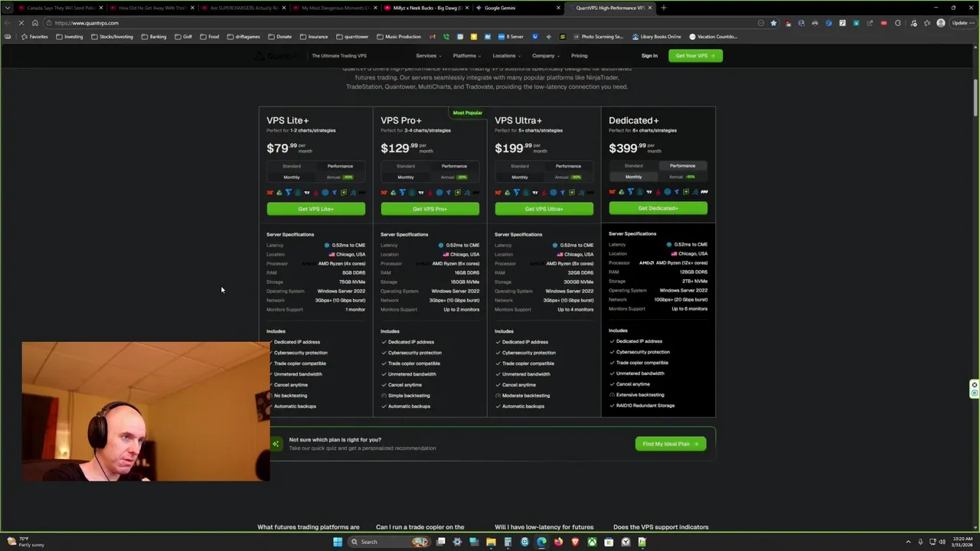Click the Get VPS Ultra+ button
Image resolution: width=980 pixels, height=551 pixels.
544,209
